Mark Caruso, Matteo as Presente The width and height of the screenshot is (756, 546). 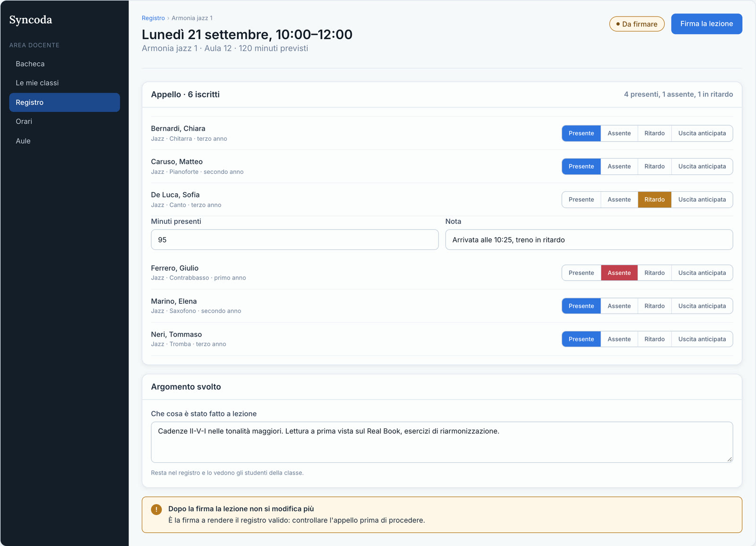click(x=581, y=166)
